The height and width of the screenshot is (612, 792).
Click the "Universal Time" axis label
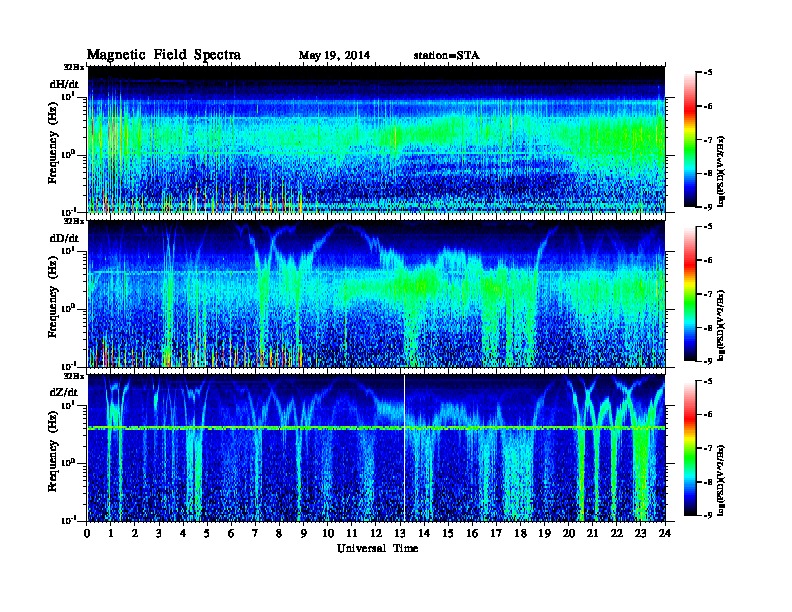tap(377, 548)
